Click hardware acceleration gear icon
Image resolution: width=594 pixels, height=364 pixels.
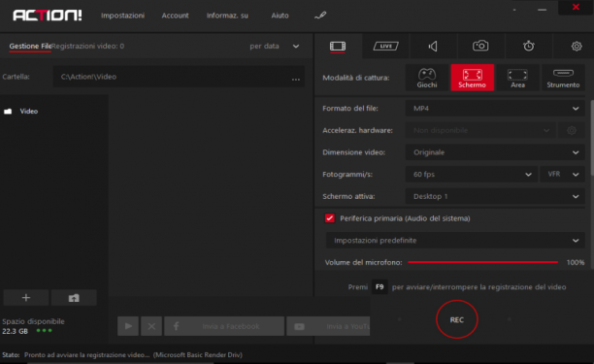click(x=572, y=130)
